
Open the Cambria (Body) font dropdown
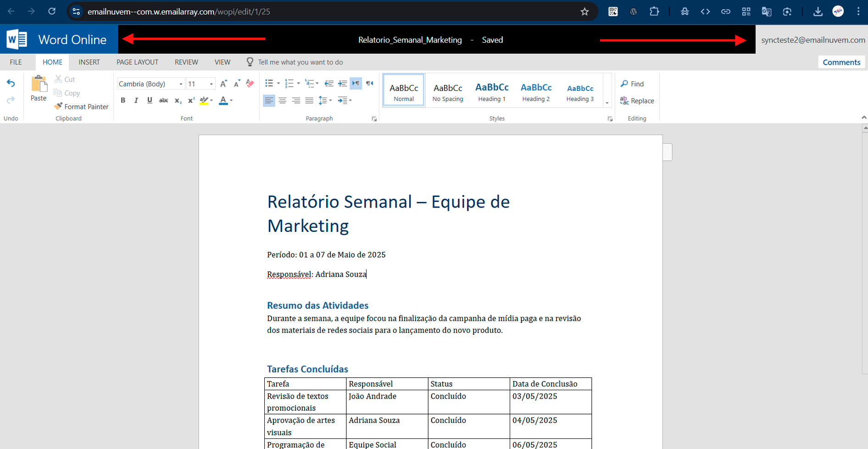[x=181, y=84]
